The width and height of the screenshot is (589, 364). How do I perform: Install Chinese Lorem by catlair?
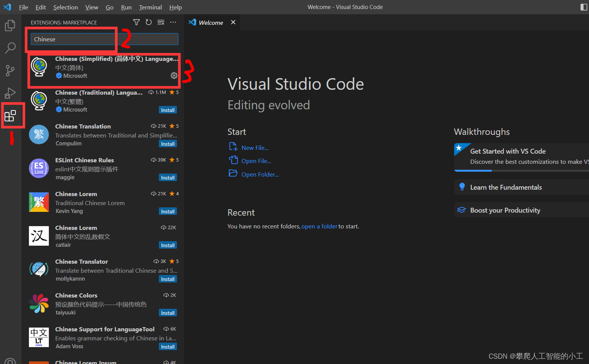coord(168,245)
